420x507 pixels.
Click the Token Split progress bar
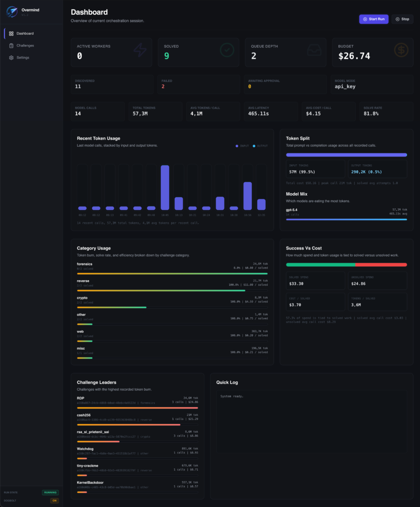(x=346, y=155)
